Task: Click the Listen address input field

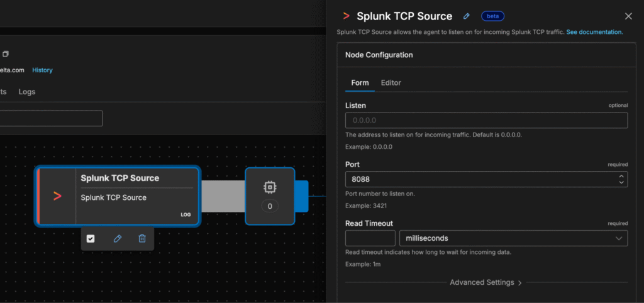Action: pos(486,120)
